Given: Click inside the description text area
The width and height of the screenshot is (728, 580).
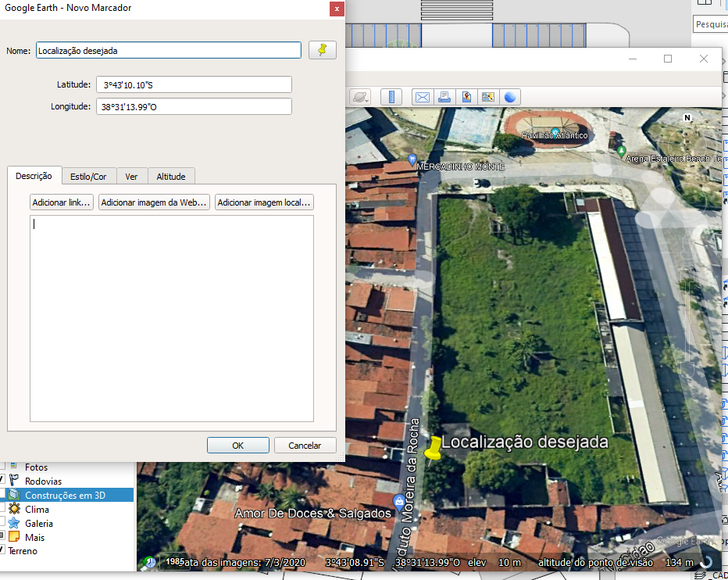Looking at the screenshot, I should pyautogui.click(x=172, y=318).
